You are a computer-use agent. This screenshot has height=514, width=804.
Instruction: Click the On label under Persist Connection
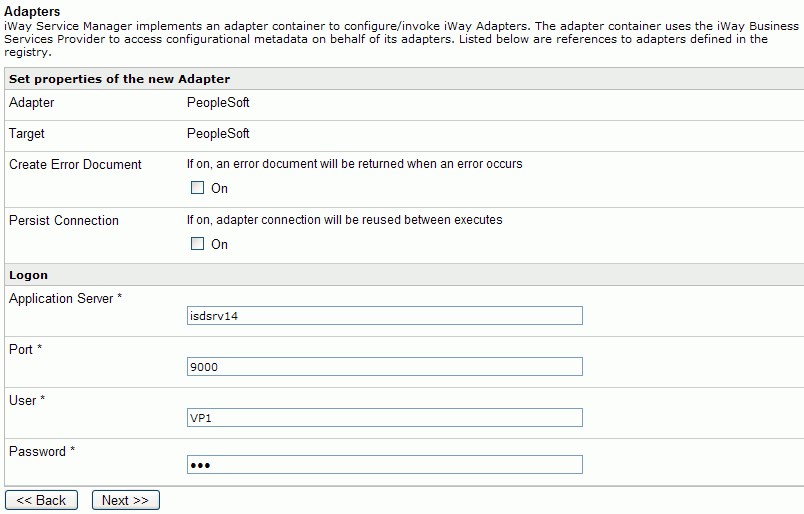coord(219,244)
